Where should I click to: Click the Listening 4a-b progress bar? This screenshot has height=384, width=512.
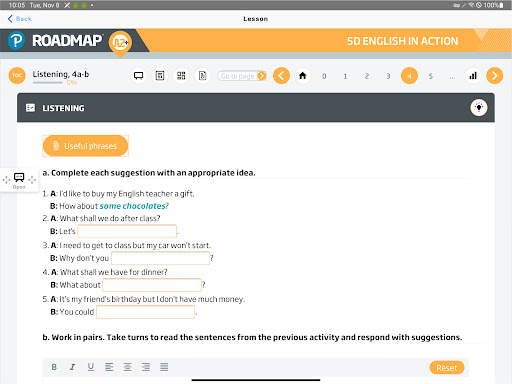pyautogui.click(x=48, y=83)
